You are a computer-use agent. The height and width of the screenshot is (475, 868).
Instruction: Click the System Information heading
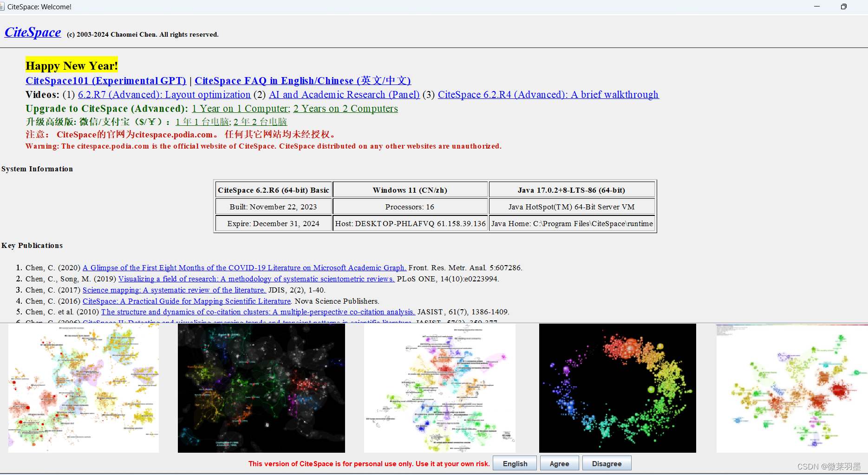point(37,169)
